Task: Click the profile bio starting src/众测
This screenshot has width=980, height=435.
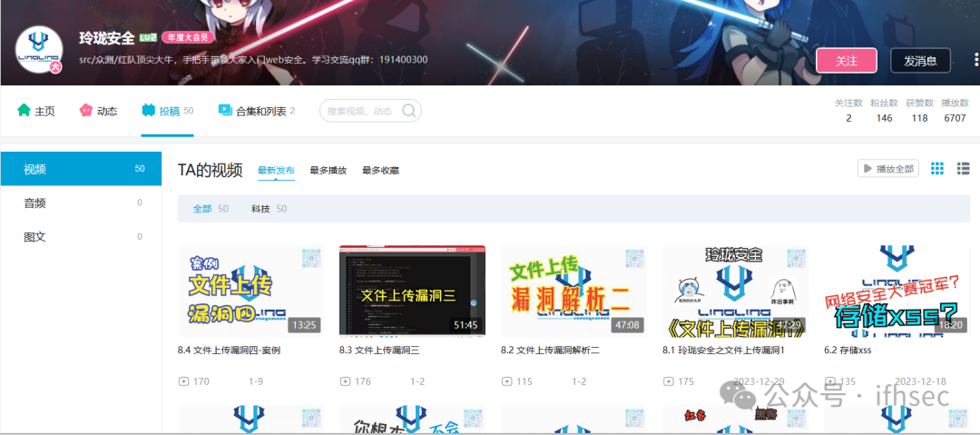Action: pos(254,60)
